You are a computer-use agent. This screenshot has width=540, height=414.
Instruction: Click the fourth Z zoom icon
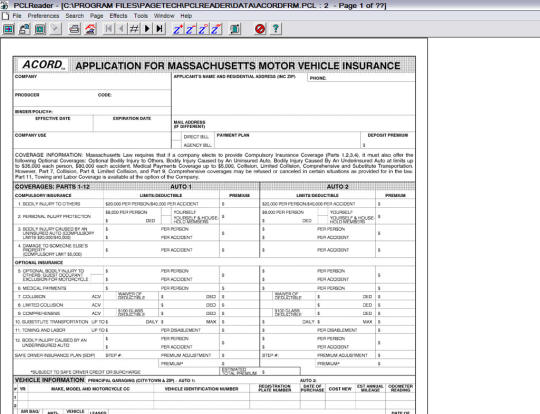tap(216, 29)
